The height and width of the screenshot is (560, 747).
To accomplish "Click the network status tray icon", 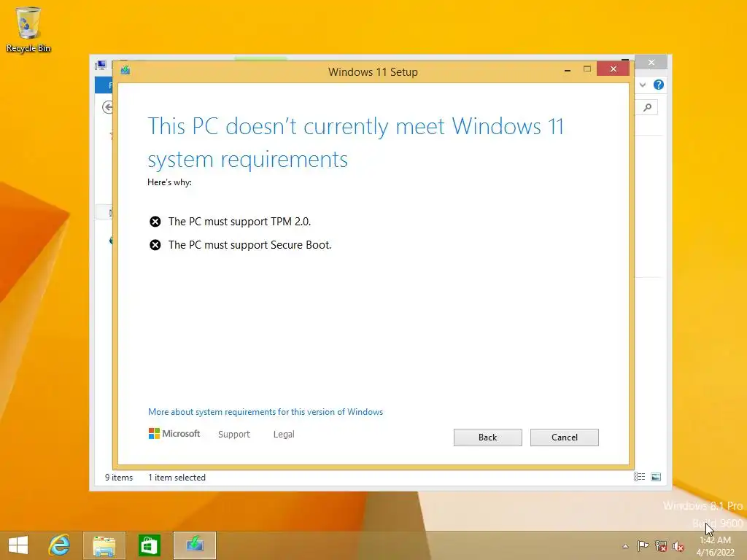I will click(661, 545).
